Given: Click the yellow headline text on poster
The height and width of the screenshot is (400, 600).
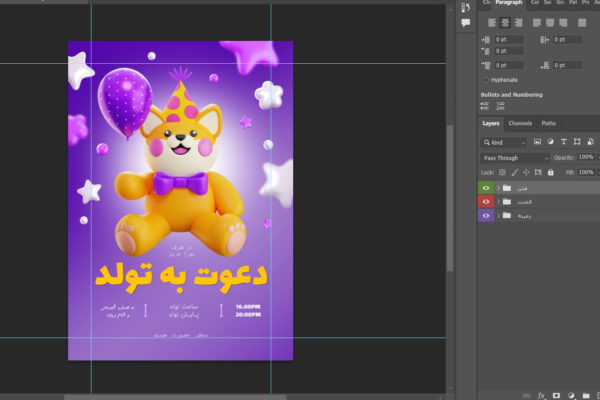Looking at the screenshot, I should (x=181, y=277).
